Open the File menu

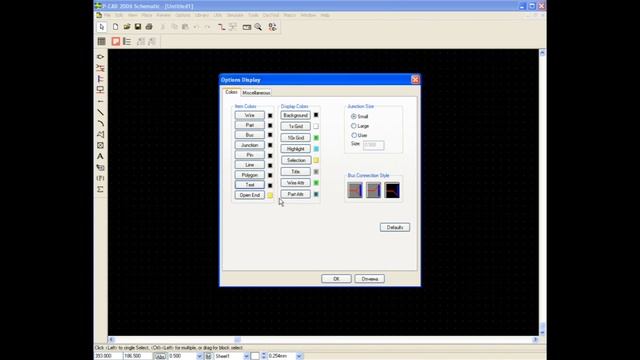(107, 15)
